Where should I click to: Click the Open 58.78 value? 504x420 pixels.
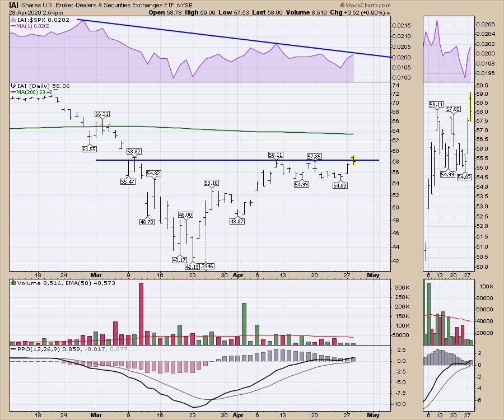(x=165, y=12)
